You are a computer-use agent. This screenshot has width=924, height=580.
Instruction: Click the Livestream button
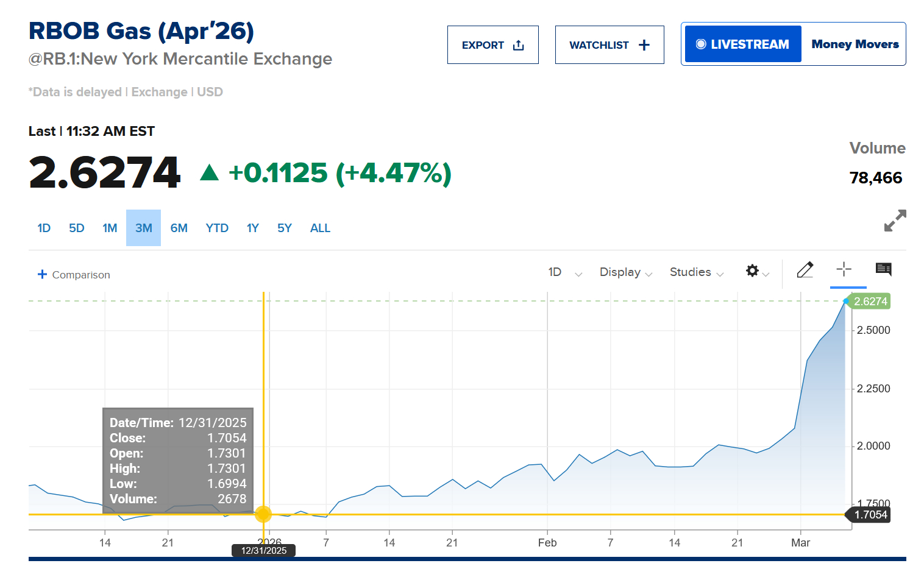tap(743, 44)
